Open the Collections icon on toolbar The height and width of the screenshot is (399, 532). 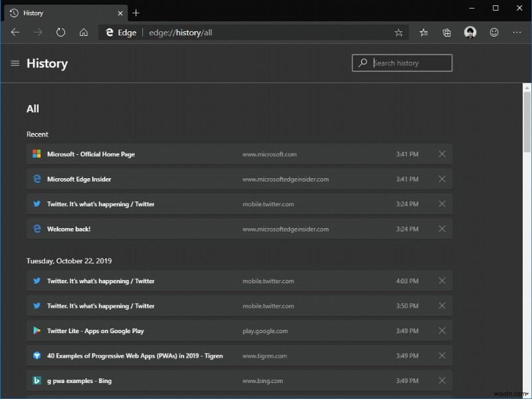pyautogui.click(x=446, y=32)
